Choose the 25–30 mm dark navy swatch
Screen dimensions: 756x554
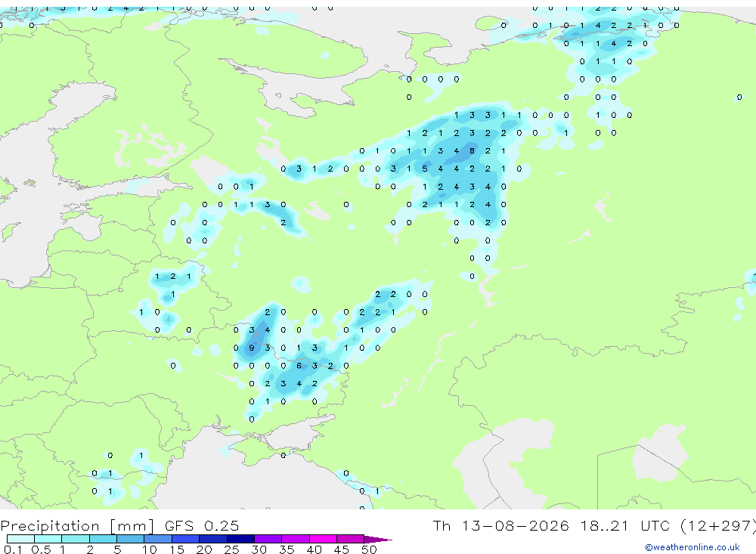pyautogui.click(x=240, y=539)
